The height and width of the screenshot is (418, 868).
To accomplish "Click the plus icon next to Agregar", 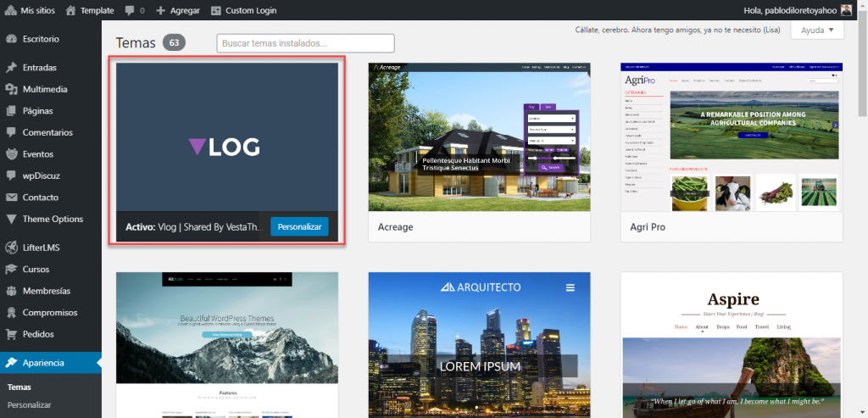I will coord(160,10).
